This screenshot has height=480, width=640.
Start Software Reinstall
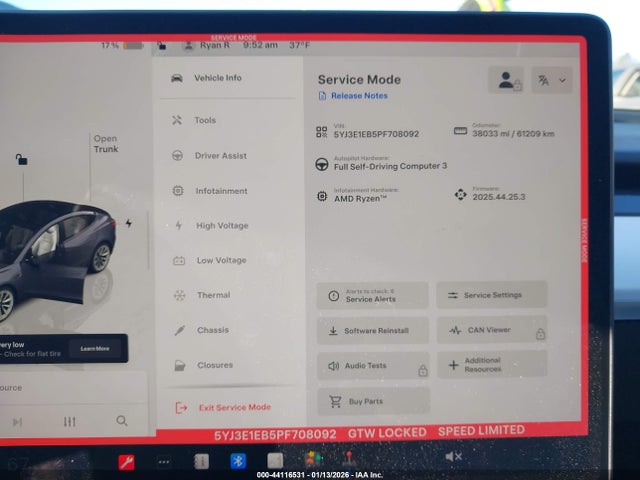click(372, 331)
